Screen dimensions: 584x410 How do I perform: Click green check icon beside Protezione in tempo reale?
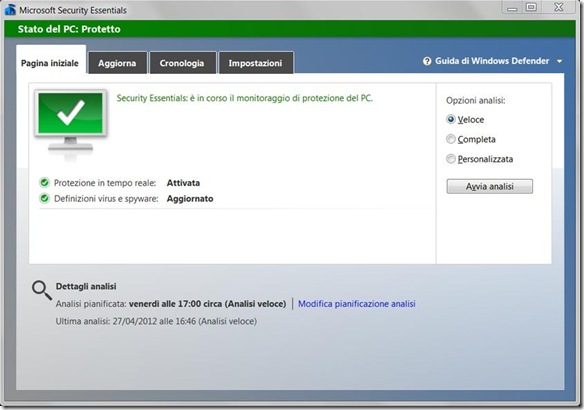(x=44, y=182)
